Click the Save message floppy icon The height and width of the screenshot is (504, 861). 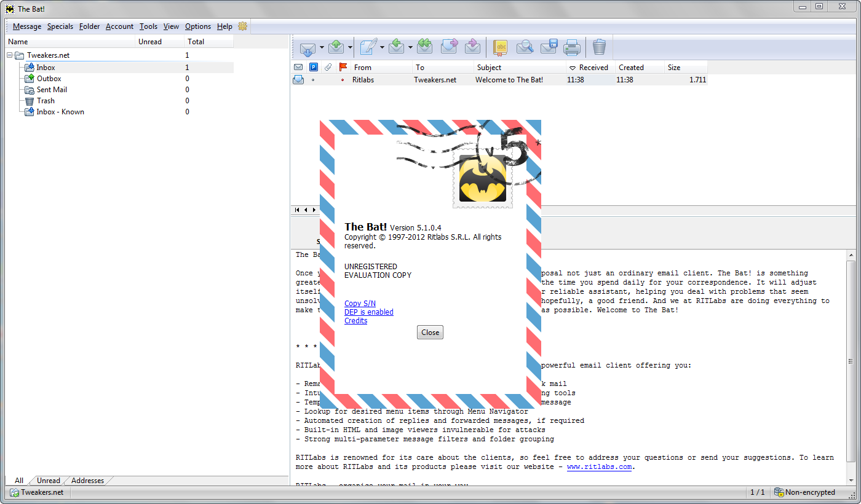[x=549, y=47]
